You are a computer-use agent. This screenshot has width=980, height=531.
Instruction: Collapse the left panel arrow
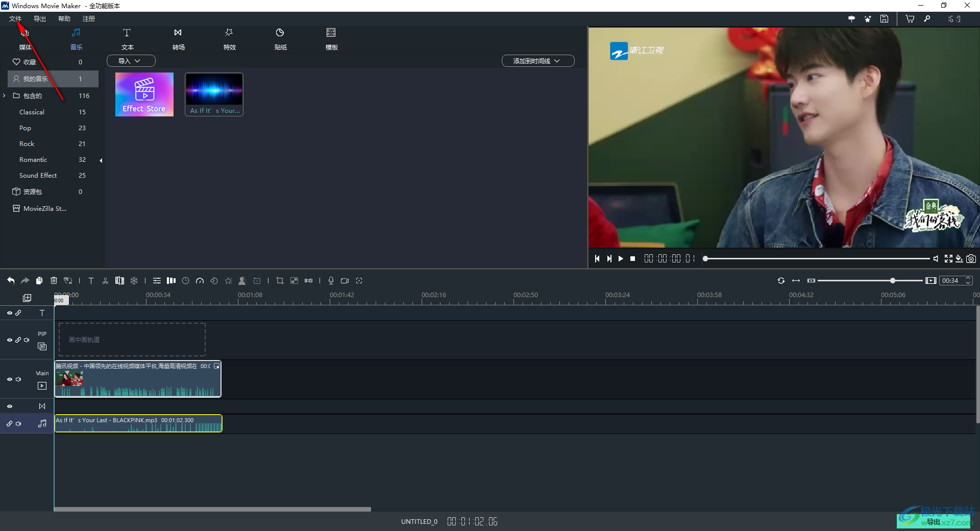pos(101,160)
